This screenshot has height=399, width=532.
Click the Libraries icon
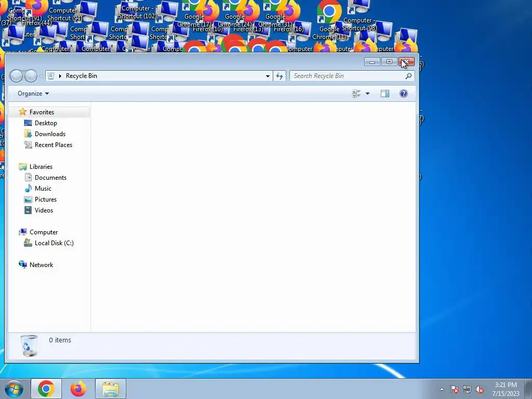point(23,167)
